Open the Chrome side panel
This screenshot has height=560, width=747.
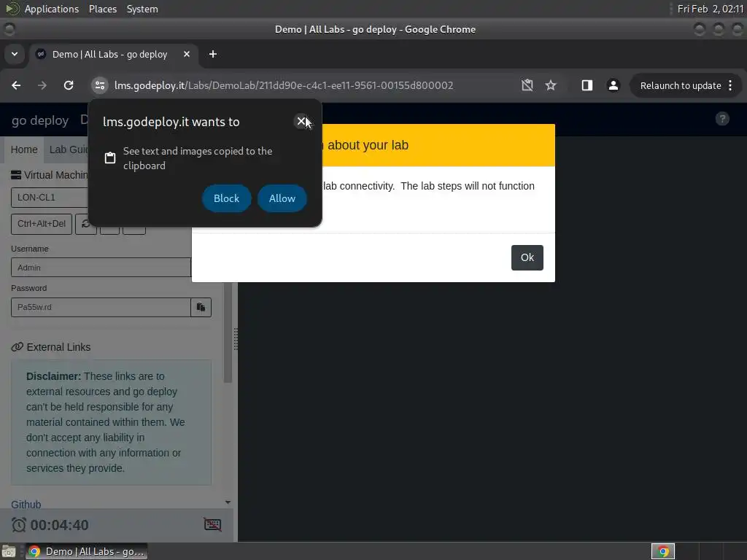(x=587, y=85)
